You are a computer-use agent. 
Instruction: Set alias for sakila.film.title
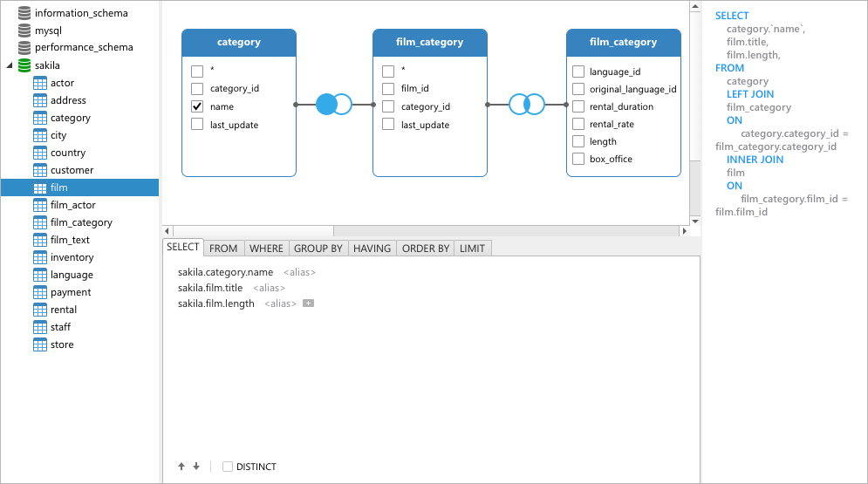point(269,288)
